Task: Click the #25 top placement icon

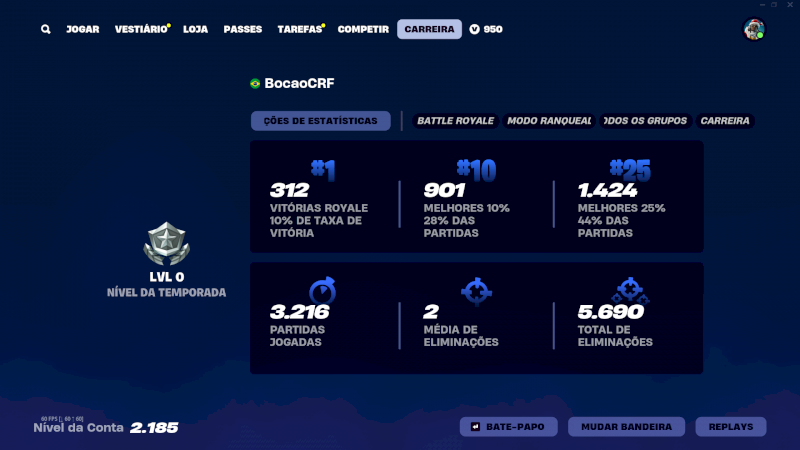Action: pyautogui.click(x=630, y=169)
